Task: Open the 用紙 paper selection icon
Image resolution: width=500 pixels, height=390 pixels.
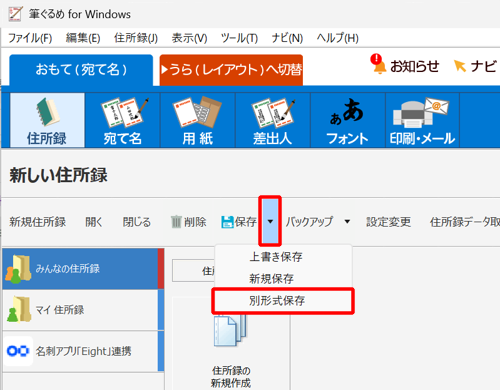Action: pos(198,120)
